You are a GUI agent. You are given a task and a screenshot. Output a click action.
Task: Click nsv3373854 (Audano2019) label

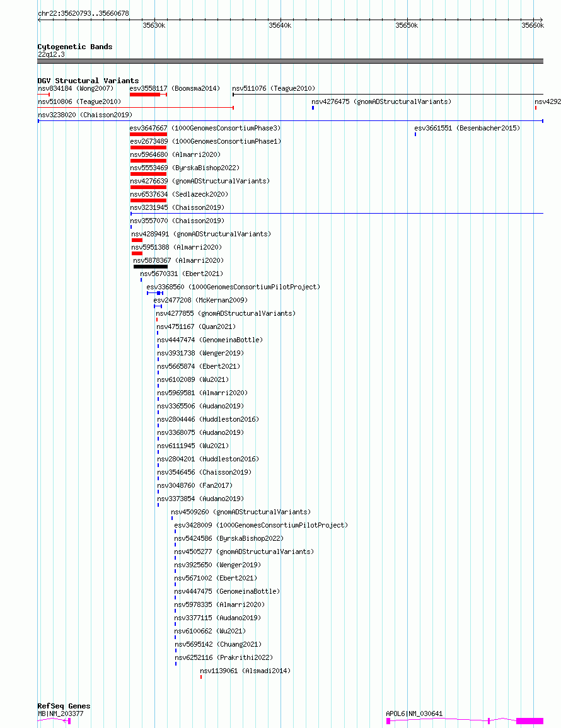click(x=200, y=499)
